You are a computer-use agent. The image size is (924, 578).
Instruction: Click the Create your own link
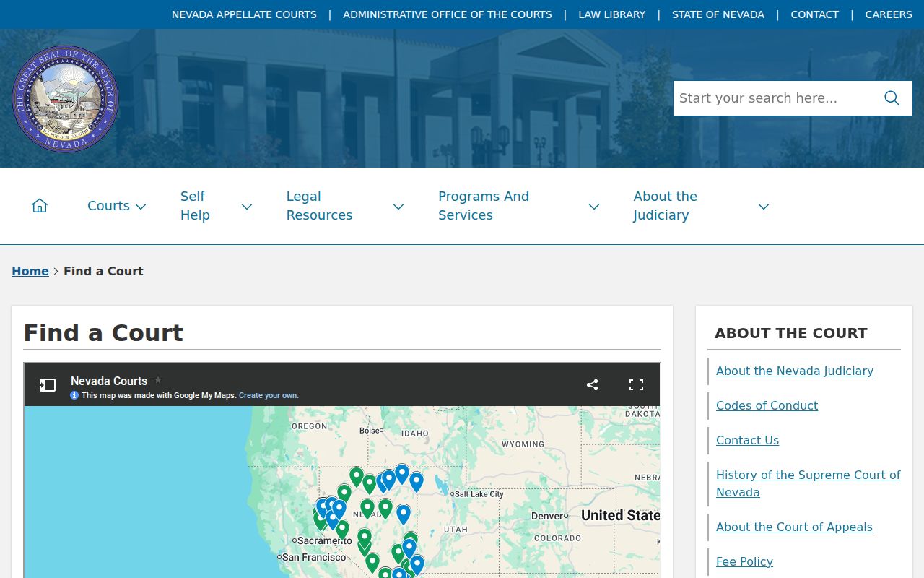(x=269, y=395)
